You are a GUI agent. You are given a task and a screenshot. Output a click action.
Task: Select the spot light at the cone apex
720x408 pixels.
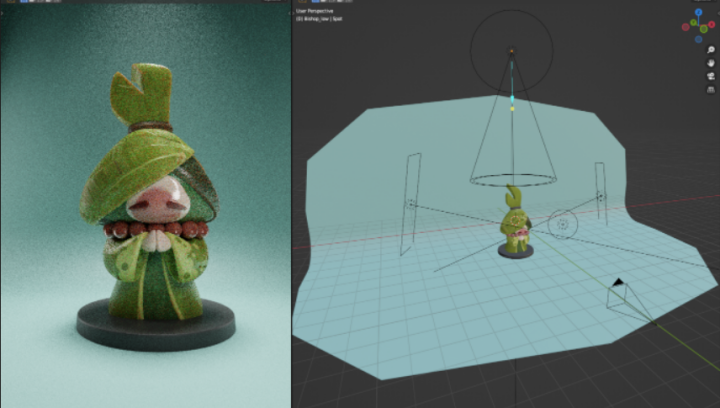(512, 51)
